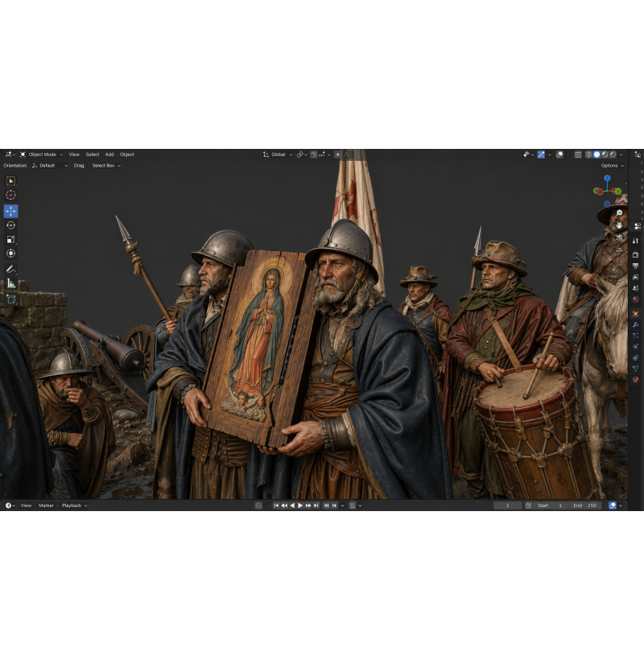Viewport: 644px width, 660px height.
Task: Select the Annotate tool
Action: (11, 269)
